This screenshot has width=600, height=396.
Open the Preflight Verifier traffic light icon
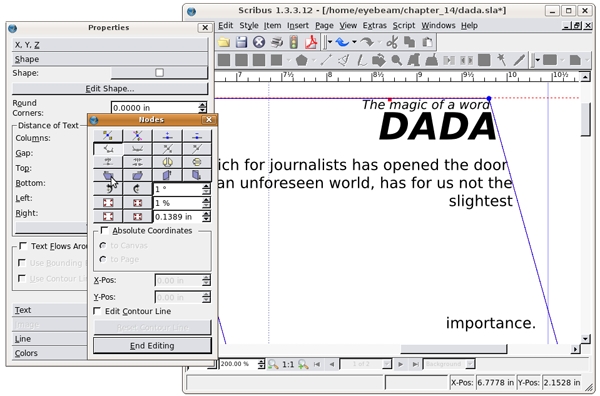[293, 42]
